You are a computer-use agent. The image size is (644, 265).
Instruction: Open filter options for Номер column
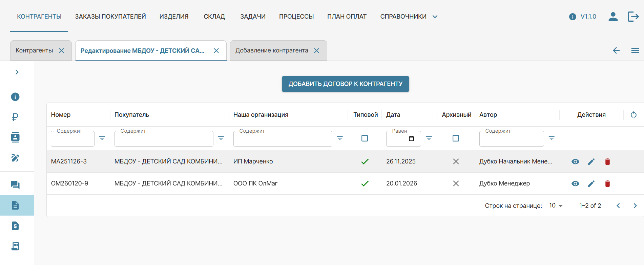coord(102,138)
